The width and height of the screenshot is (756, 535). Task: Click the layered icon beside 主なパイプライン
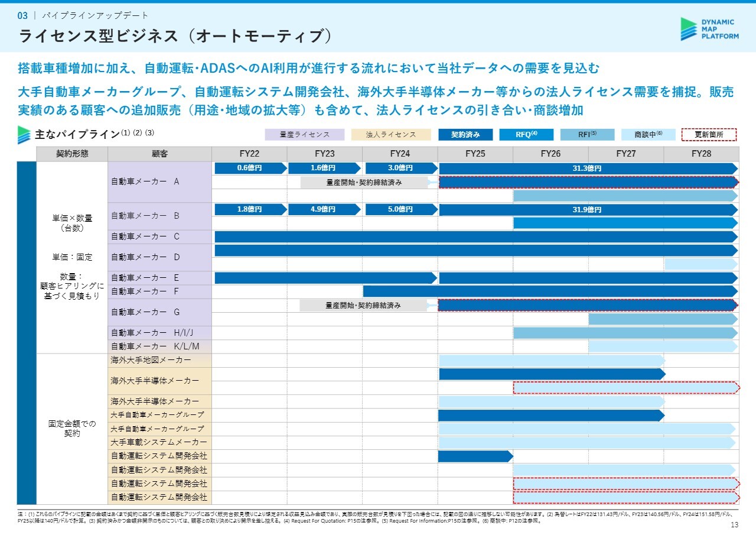pos(24,135)
